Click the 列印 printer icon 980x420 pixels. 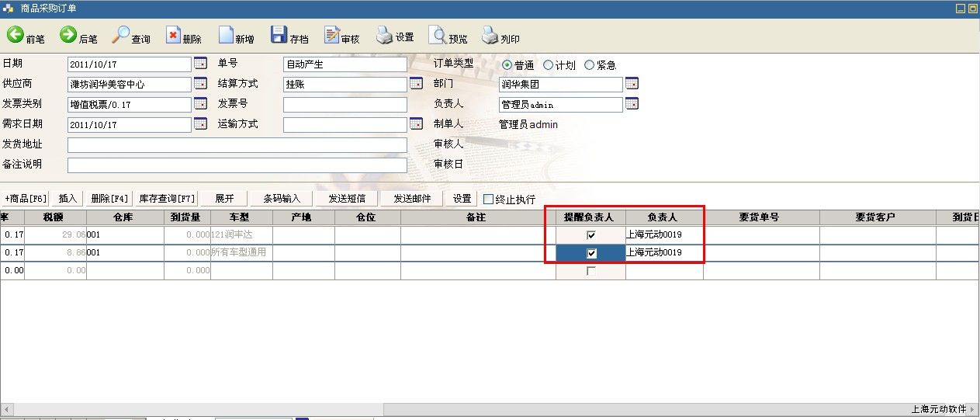490,36
